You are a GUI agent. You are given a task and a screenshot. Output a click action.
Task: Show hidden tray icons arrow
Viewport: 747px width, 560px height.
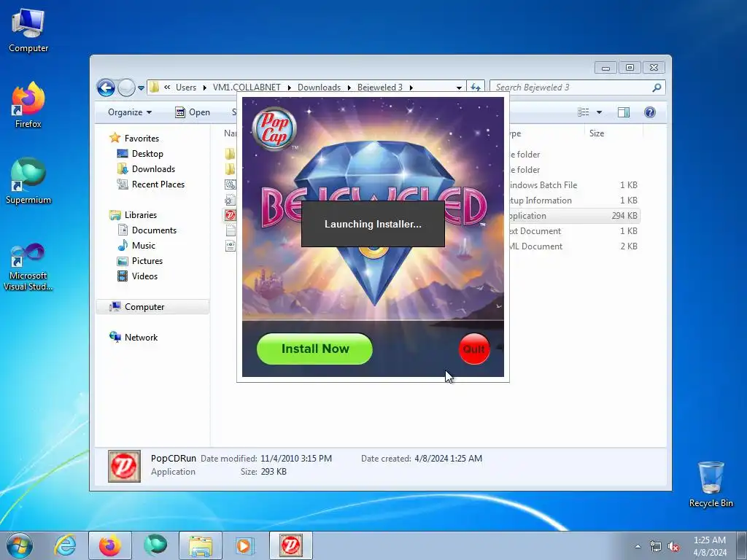point(638,547)
